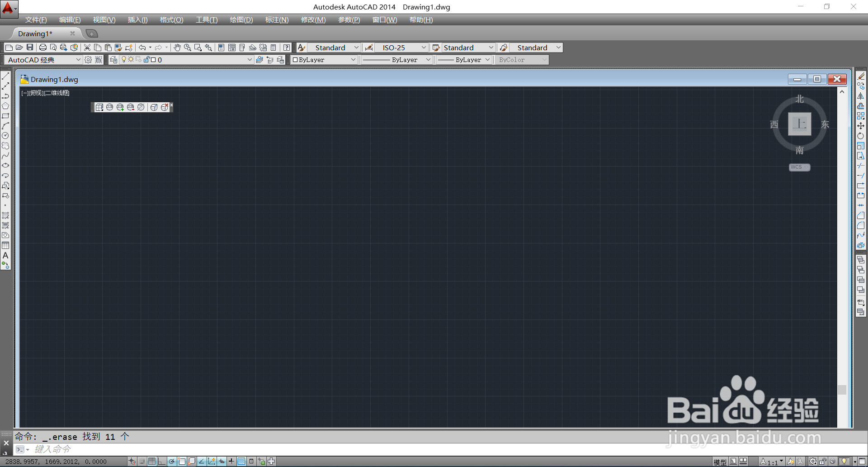Viewport: 868px width, 467px height.
Task: Open the Properties palette icon
Action: (x=221, y=48)
